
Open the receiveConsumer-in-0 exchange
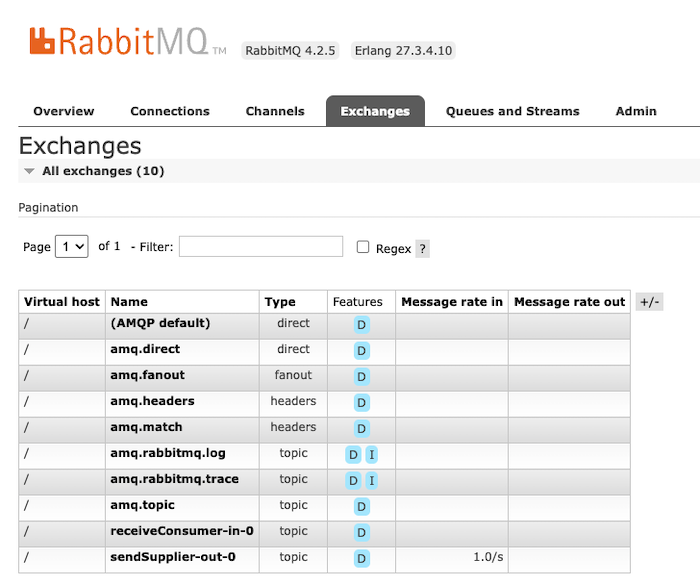point(181,531)
